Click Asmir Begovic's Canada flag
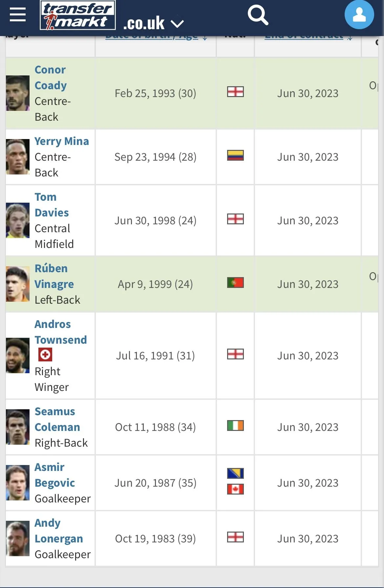Image resolution: width=384 pixels, height=588 pixels. (235, 489)
